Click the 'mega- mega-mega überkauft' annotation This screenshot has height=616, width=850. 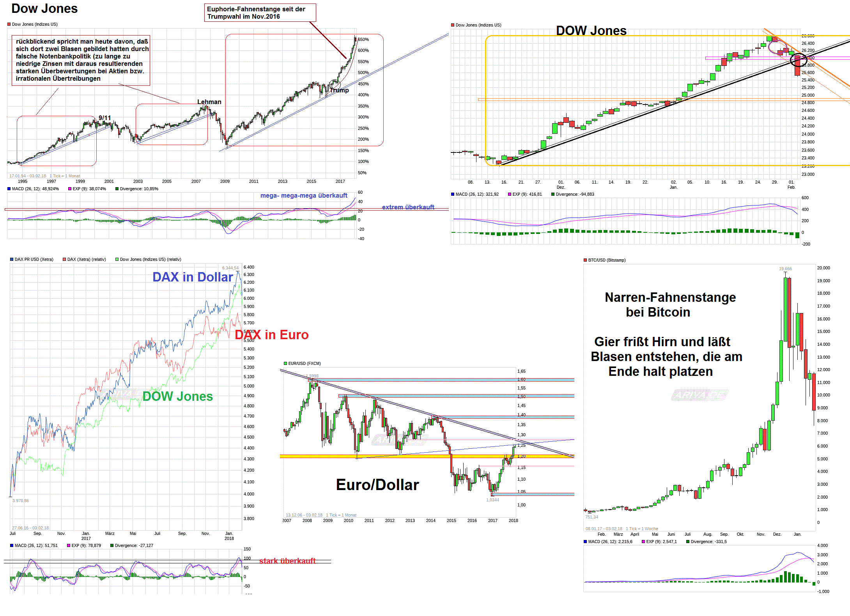point(304,195)
